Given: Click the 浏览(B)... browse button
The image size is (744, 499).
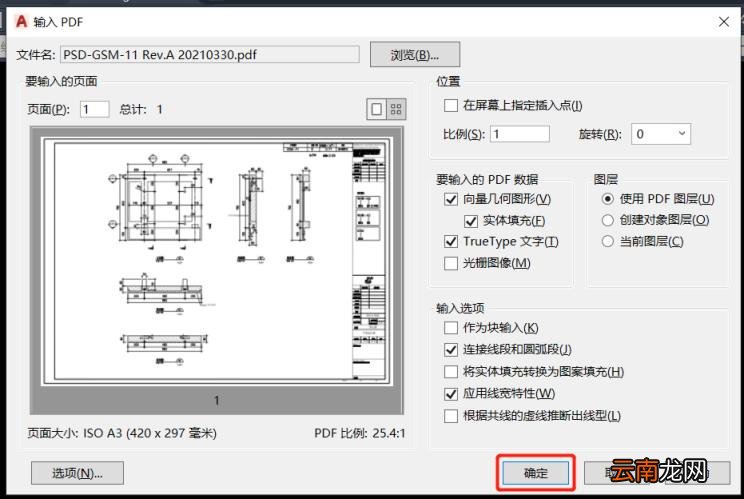Looking at the screenshot, I should point(415,55).
